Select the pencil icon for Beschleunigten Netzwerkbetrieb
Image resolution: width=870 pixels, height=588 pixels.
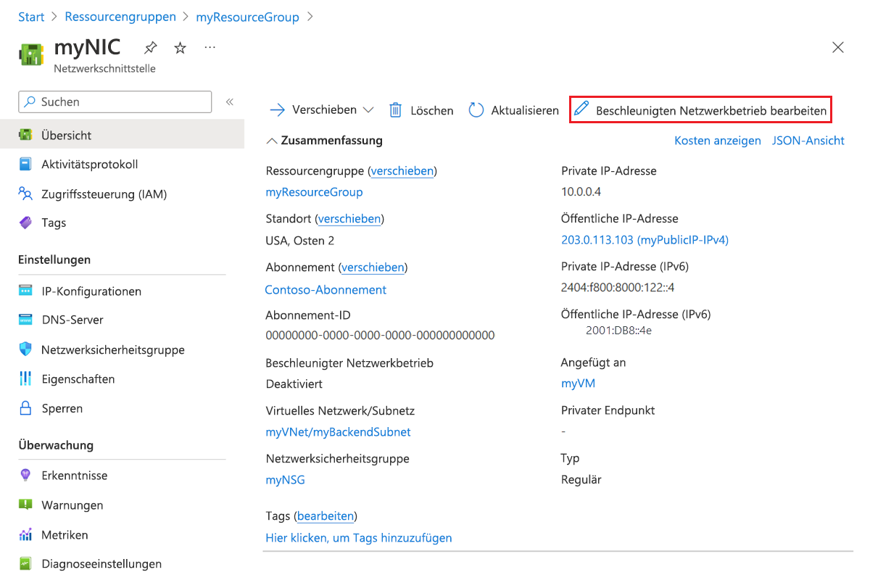coord(581,109)
